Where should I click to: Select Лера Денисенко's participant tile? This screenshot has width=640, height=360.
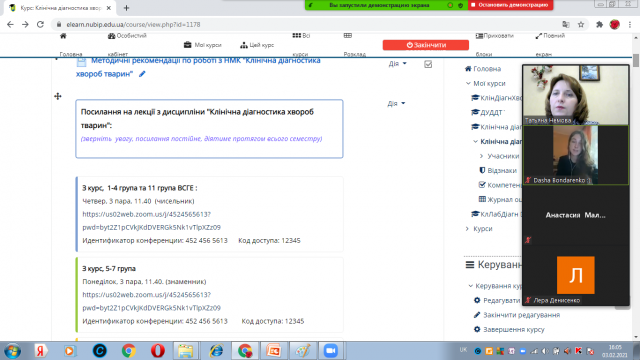pyautogui.click(x=576, y=275)
